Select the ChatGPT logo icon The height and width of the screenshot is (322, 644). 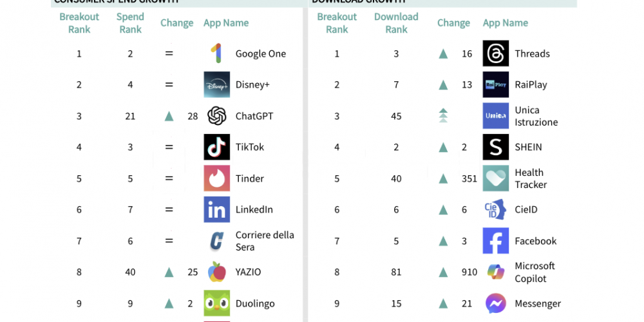coord(217,116)
